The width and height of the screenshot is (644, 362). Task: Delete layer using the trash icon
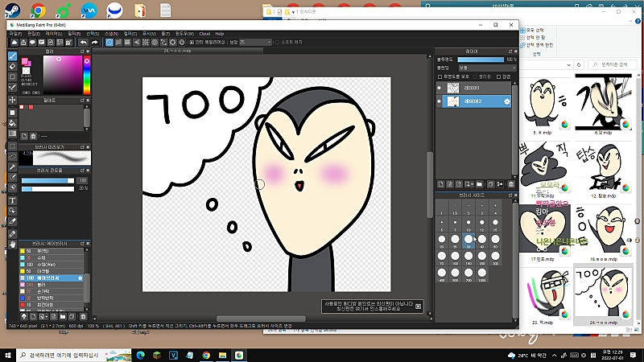click(512, 183)
